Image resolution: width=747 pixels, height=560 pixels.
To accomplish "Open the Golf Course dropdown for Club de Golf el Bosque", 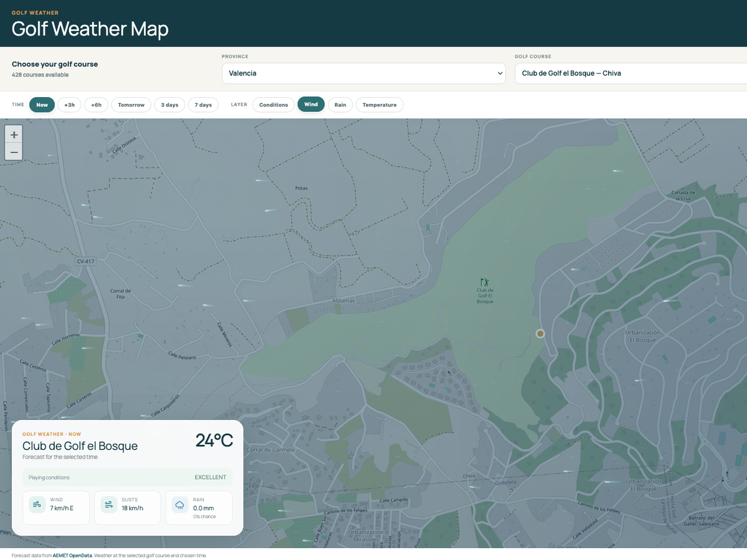I will click(631, 73).
